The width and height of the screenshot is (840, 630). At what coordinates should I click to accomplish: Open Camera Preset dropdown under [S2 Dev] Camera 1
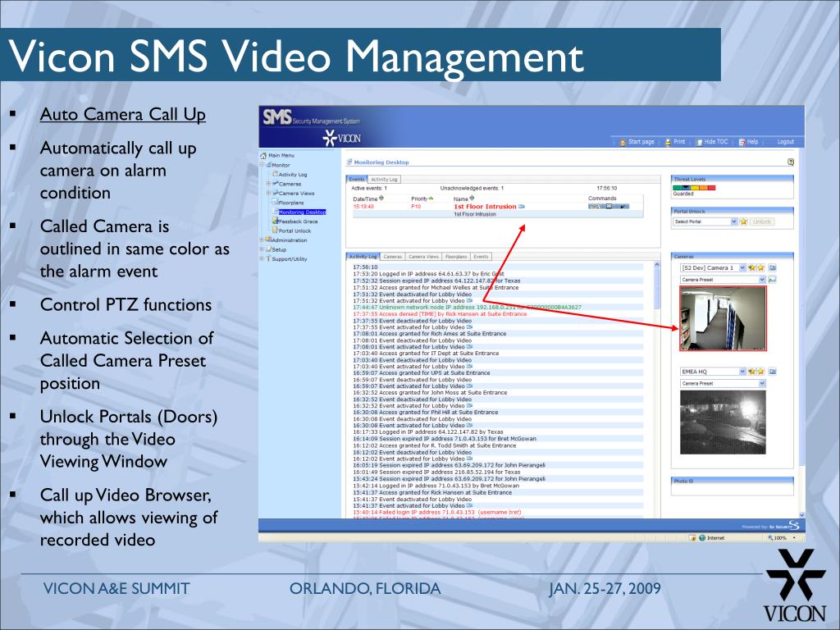pyautogui.click(x=762, y=280)
